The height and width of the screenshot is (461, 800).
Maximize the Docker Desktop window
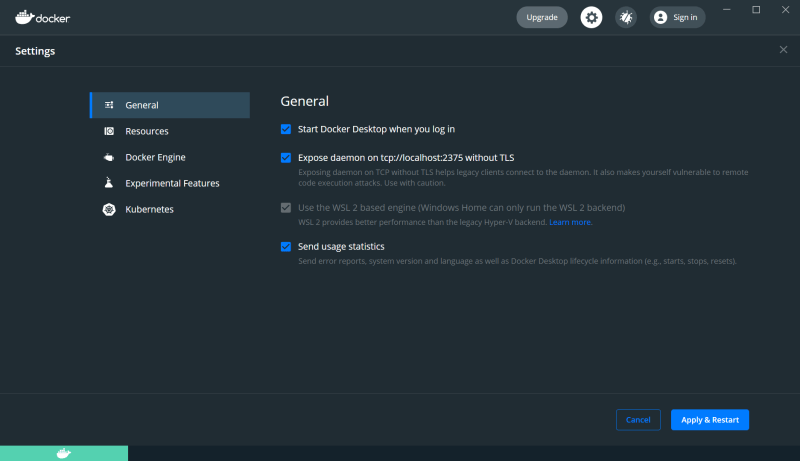756,10
